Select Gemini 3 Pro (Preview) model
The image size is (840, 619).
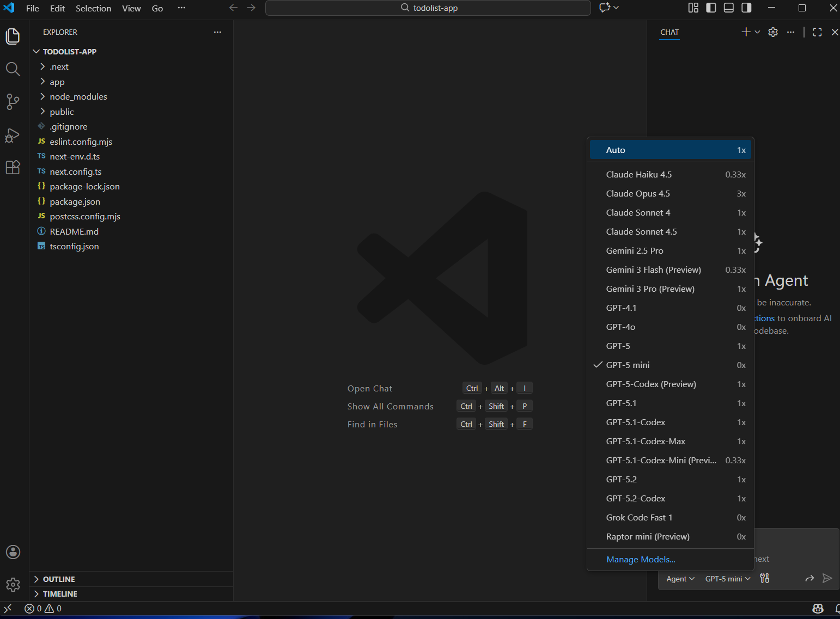pyautogui.click(x=670, y=289)
